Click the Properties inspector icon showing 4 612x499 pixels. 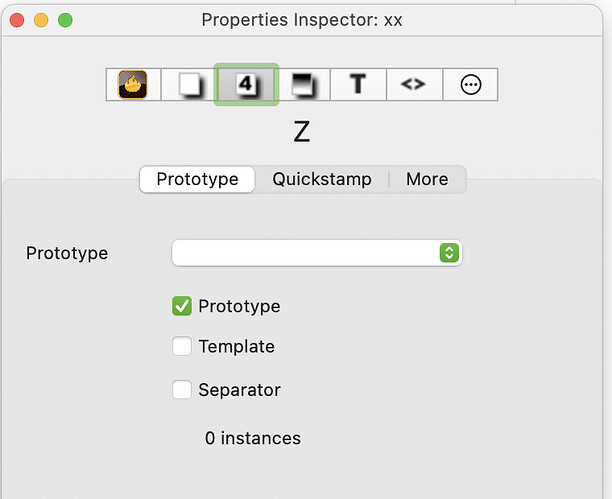click(x=246, y=84)
